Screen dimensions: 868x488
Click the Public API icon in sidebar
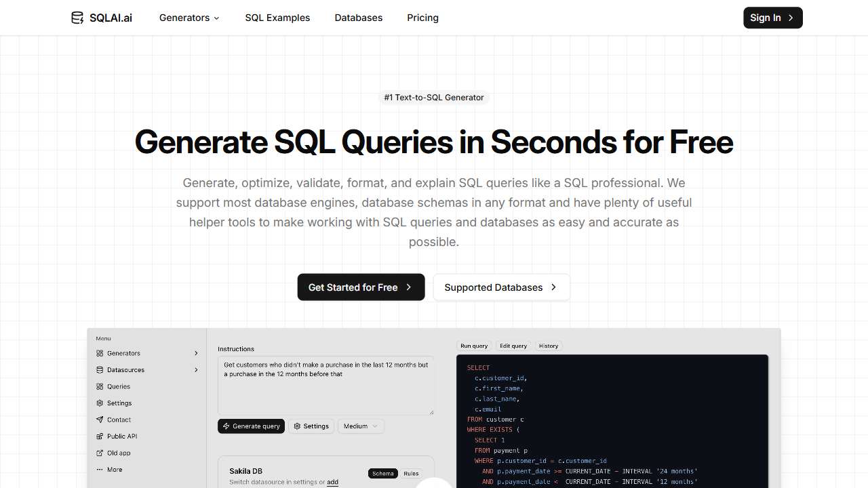[100, 436]
